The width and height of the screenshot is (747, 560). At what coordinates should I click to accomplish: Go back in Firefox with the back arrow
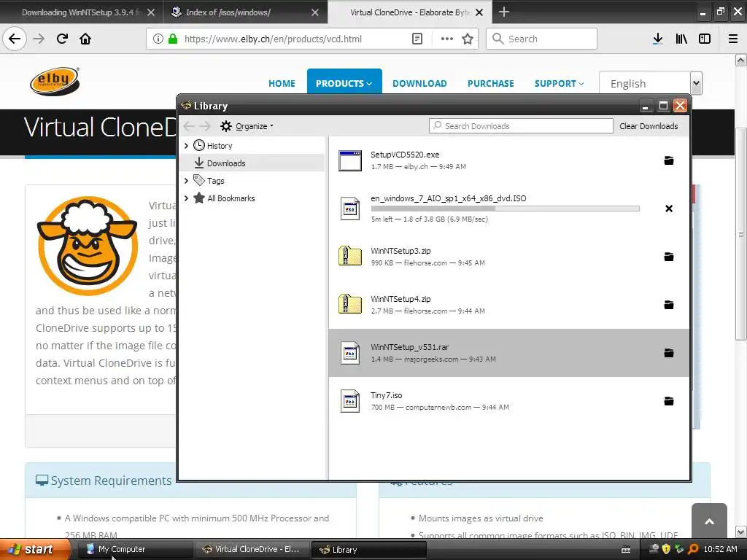click(15, 39)
